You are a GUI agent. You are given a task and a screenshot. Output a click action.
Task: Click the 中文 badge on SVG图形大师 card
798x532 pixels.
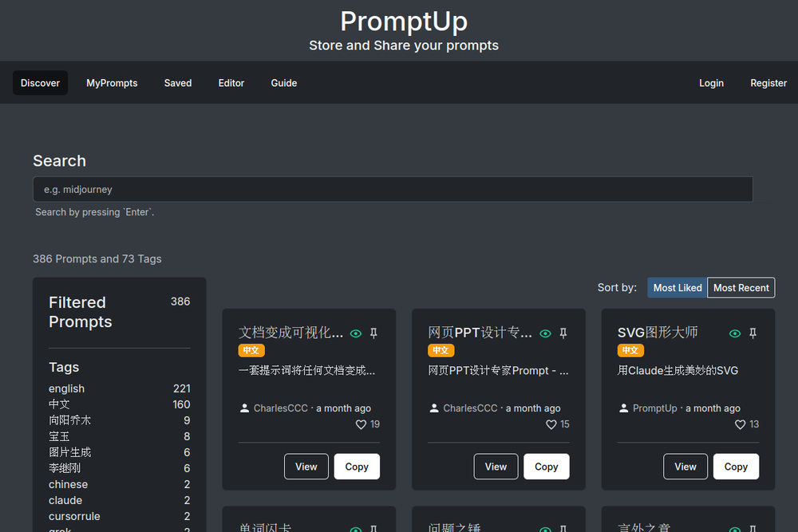(630, 350)
